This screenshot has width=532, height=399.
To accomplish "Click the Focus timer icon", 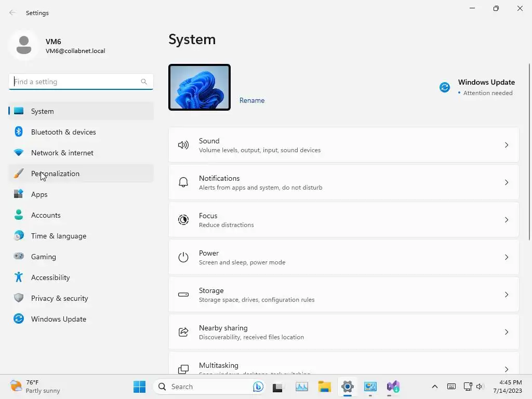I will [183, 220].
